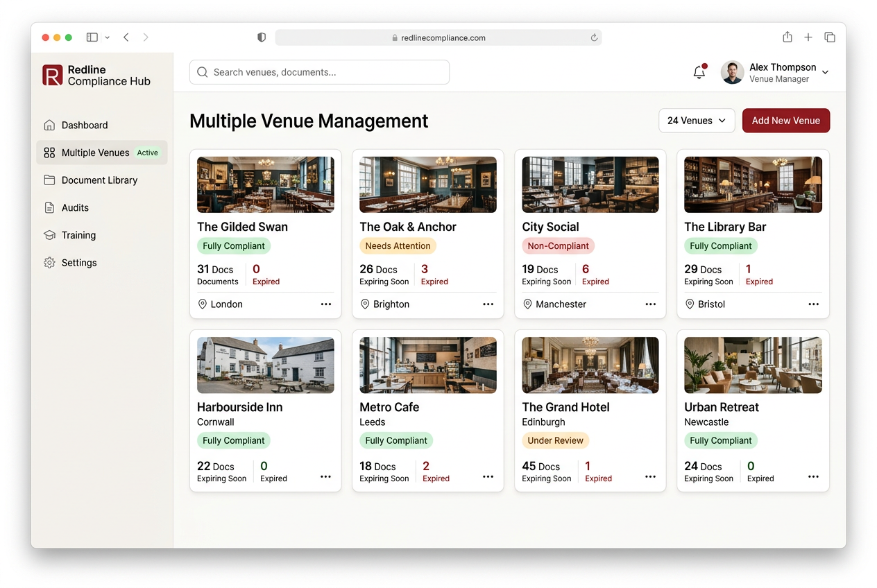The width and height of the screenshot is (877, 588).
Task: Show the tab overview icon
Action: click(829, 37)
